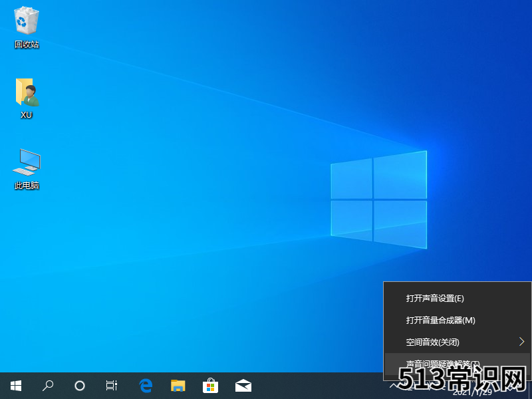Image resolution: width=532 pixels, height=399 pixels.
Task: Open the Mail app from the taskbar
Action: pos(243,386)
